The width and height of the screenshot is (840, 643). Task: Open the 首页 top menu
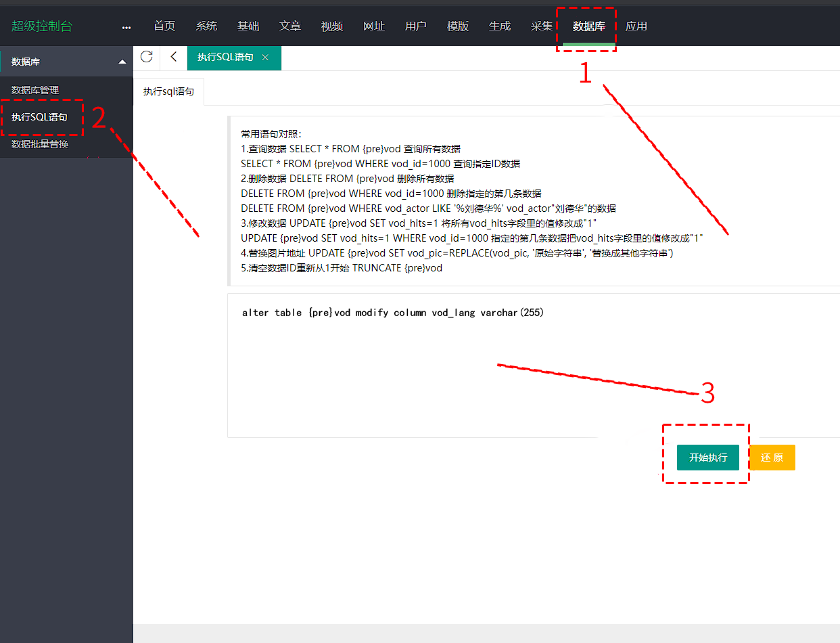coord(164,26)
